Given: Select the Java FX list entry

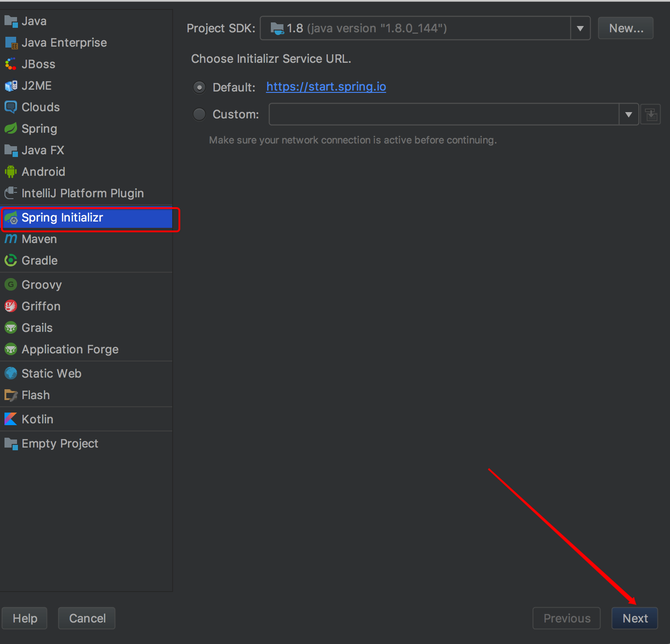Looking at the screenshot, I should click(86, 150).
